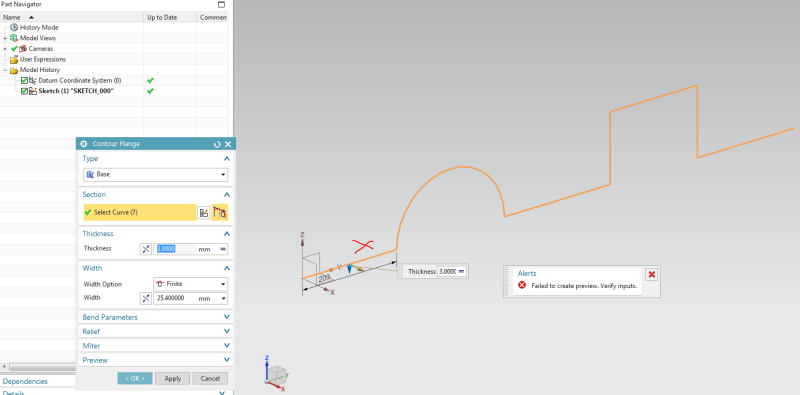The width and height of the screenshot is (800, 395).
Task: Collapse the Section group chevron
Action: pyautogui.click(x=227, y=194)
